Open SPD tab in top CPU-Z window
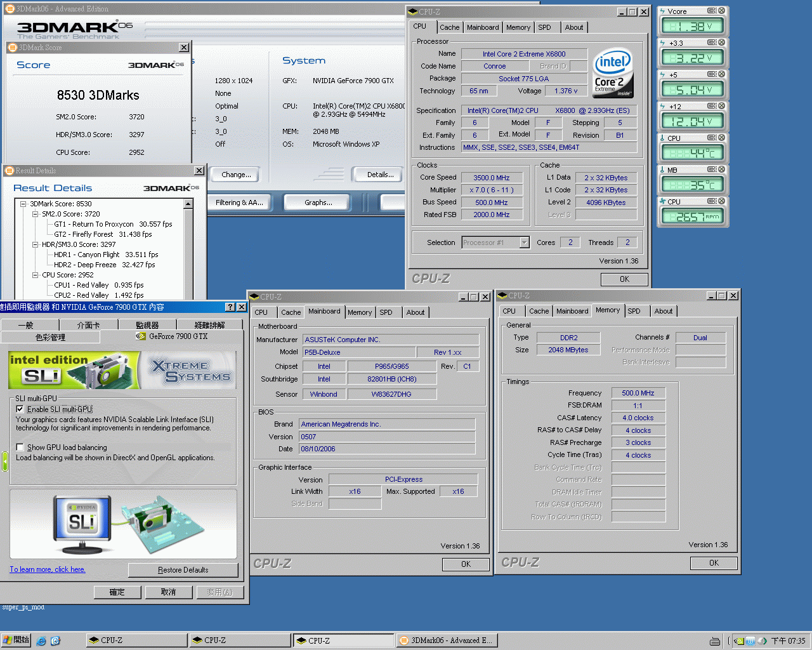 pyautogui.click(x=544, y=27)
